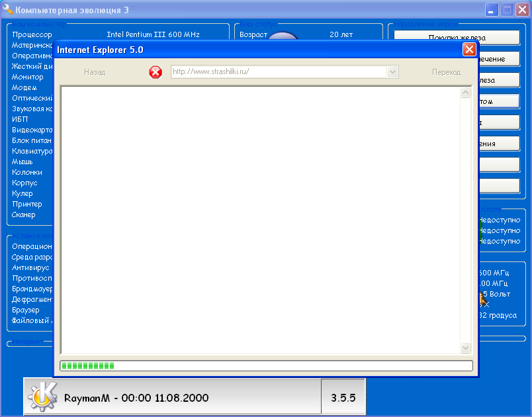Close the Internet Explorer 5.0 dialog
532x417 pixels.
click(469, 50)
